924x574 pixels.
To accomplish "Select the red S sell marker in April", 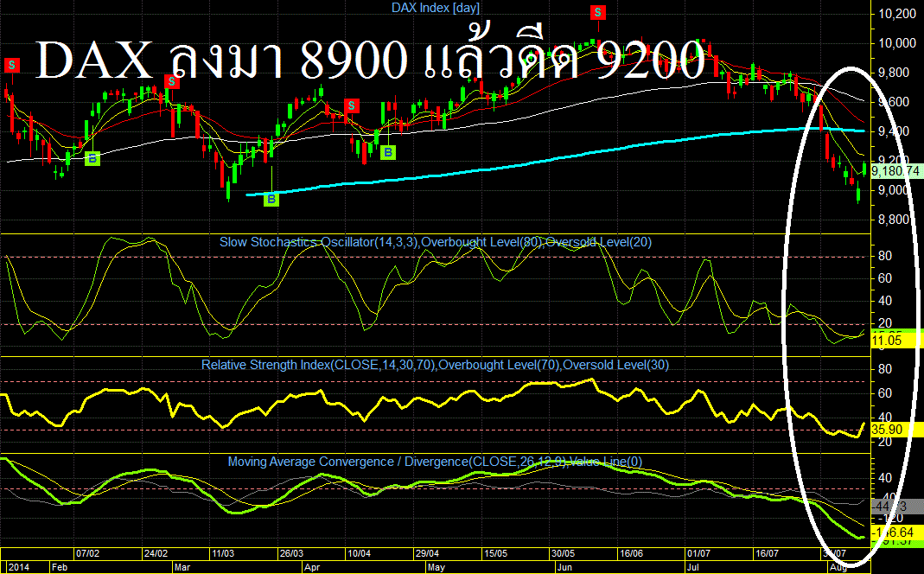I will (x=352, y=105).
